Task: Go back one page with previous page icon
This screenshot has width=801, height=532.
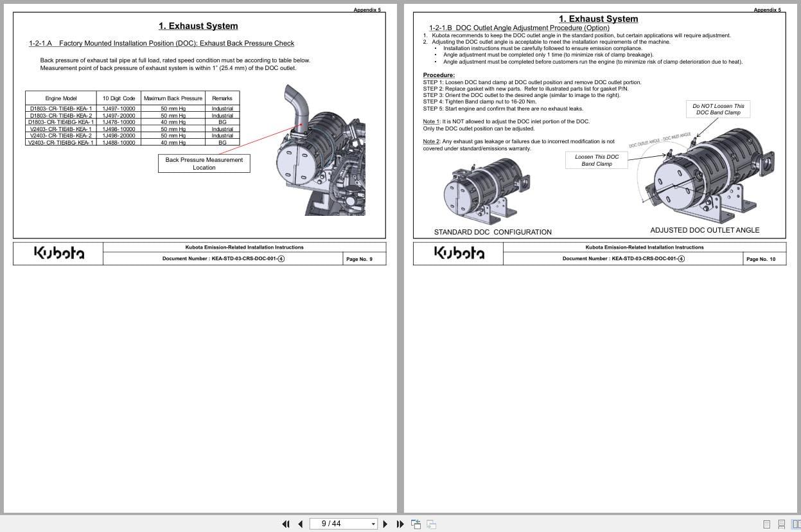Action: pyautogui.click(x=300, y=524)
